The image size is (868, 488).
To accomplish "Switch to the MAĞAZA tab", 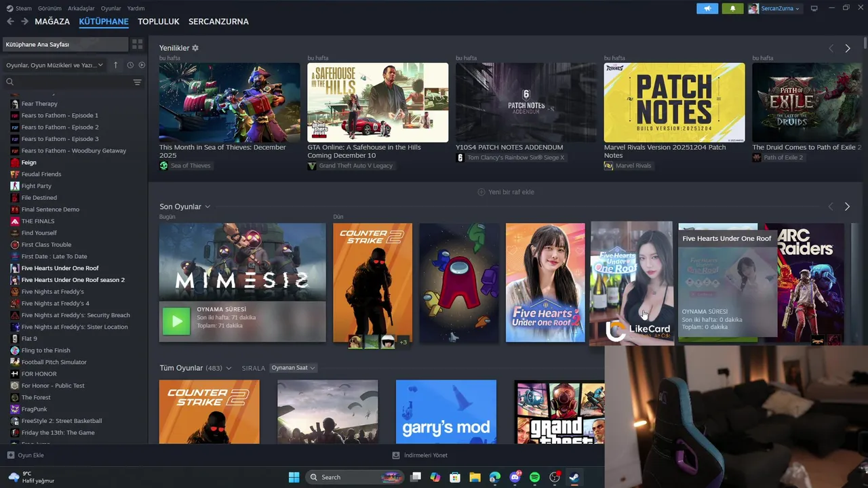I will point(52,22).
